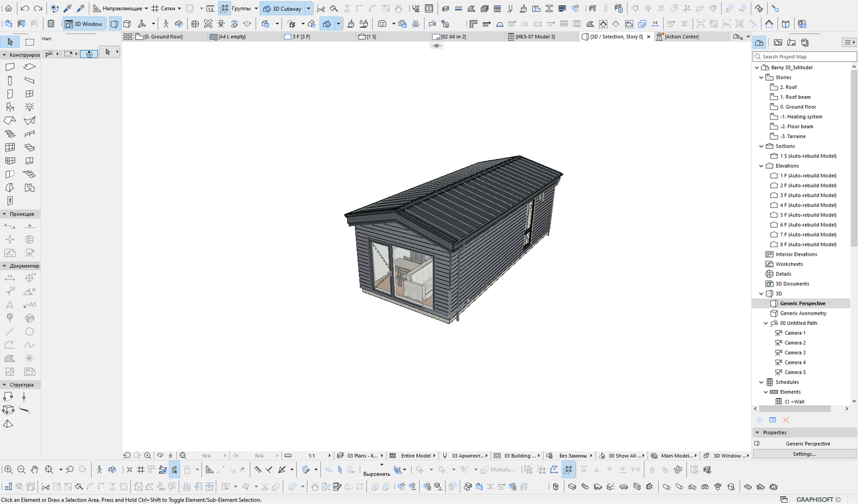The width and height of the screenshot is (858, 504).
Task: Open the Группы dropdown arrow
Action: coord(256,9)
